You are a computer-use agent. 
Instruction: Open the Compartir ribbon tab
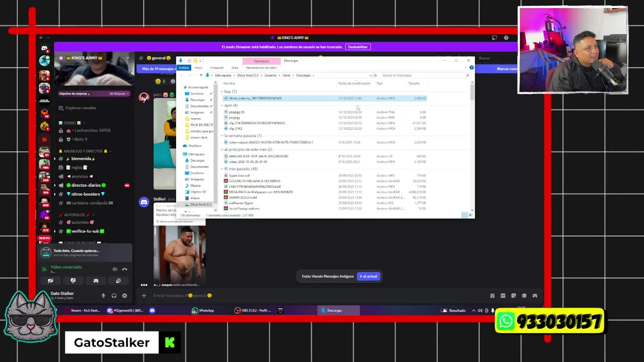[217, 67]
